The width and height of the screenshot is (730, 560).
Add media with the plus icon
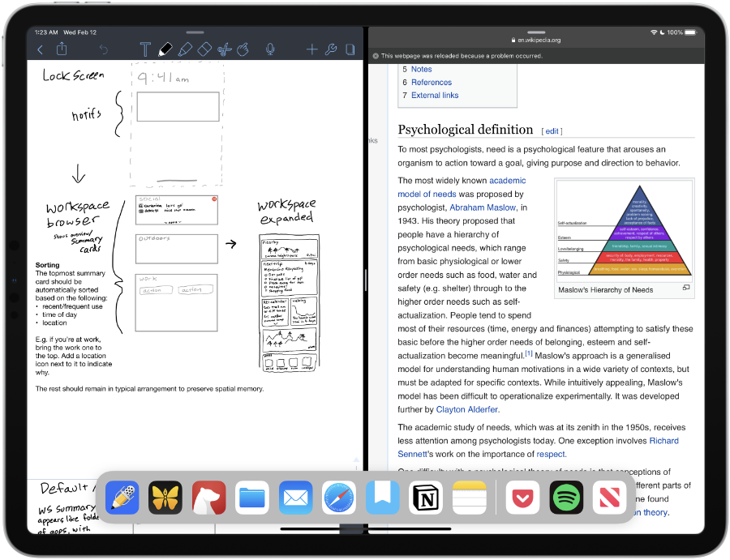pyautogui.click(x=311, y=49)
